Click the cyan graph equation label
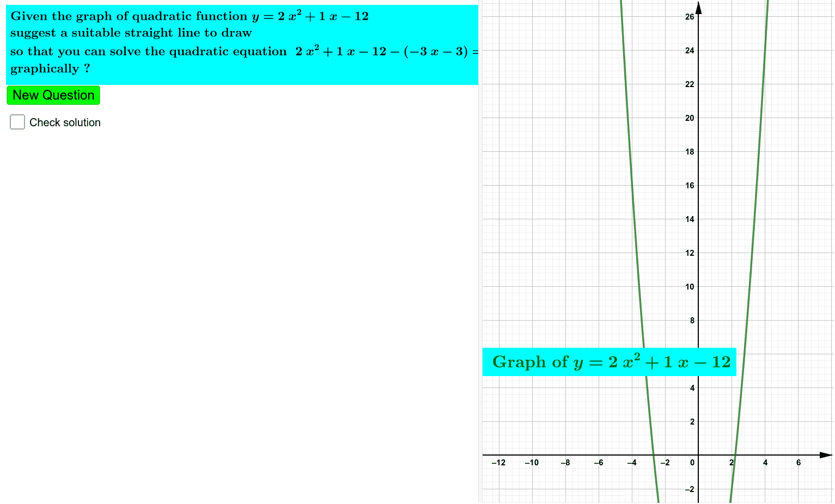The width and height of the screenshot is (835, 504). 609,362
